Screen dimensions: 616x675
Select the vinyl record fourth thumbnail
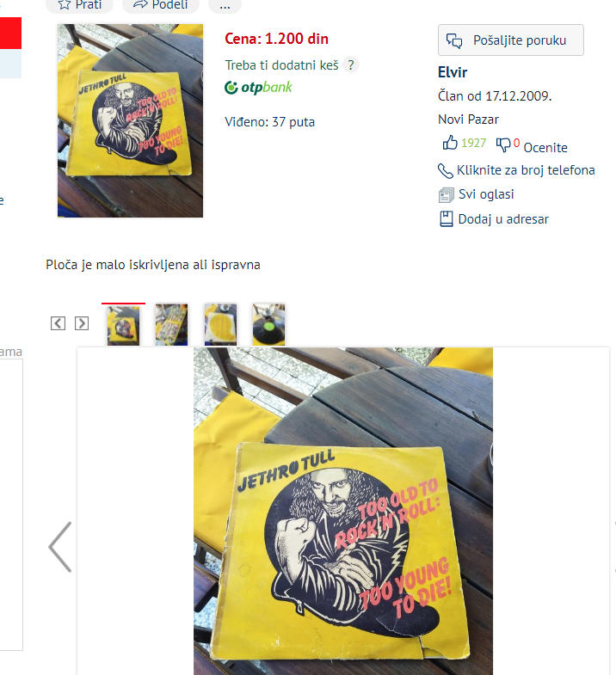[268, 324]
